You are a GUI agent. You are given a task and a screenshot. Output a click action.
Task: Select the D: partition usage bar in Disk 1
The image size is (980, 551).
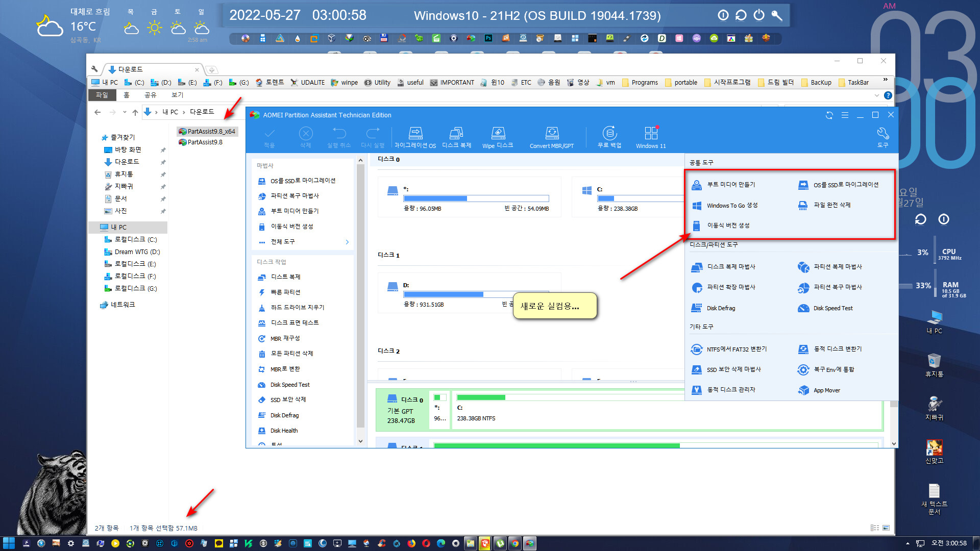[x=476, y=294]
